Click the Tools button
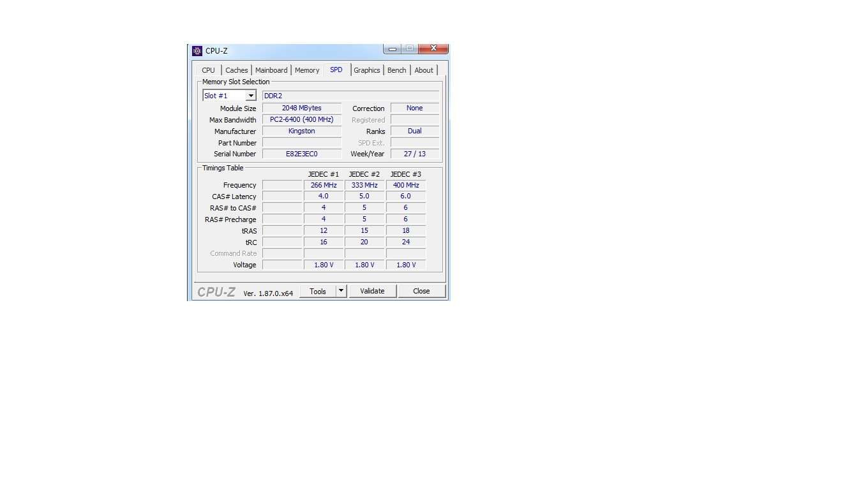This screenshot has width=868, height=490. click(x=318, y=291)
